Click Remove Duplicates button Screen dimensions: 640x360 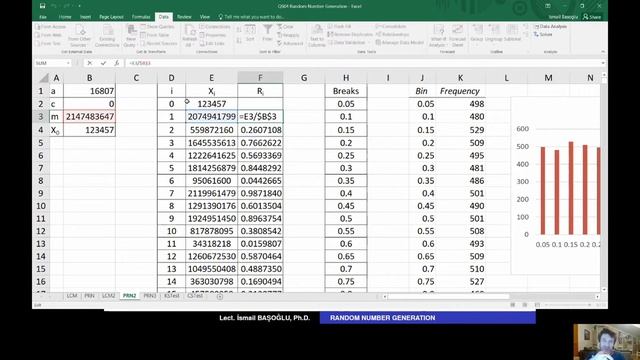(350, 34)
